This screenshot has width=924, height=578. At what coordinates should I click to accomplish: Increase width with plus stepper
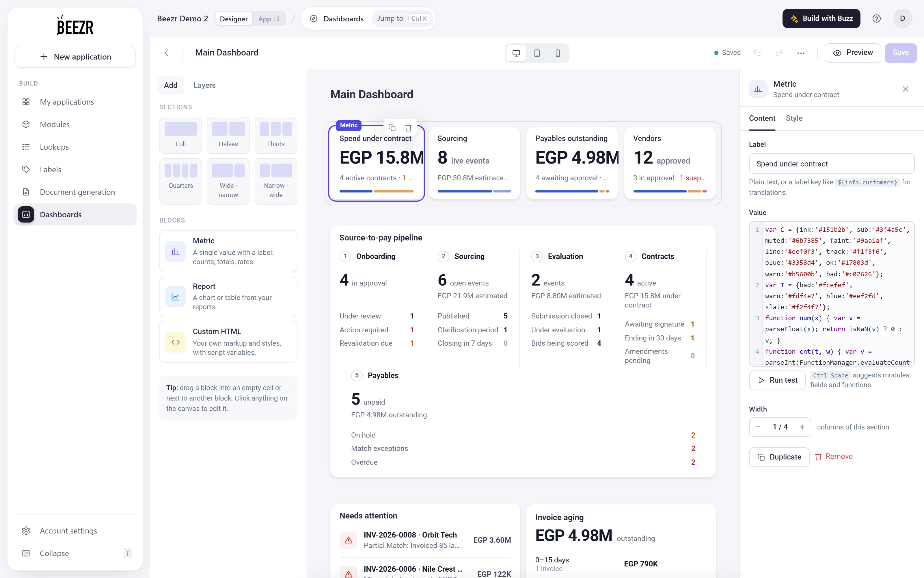802,427
